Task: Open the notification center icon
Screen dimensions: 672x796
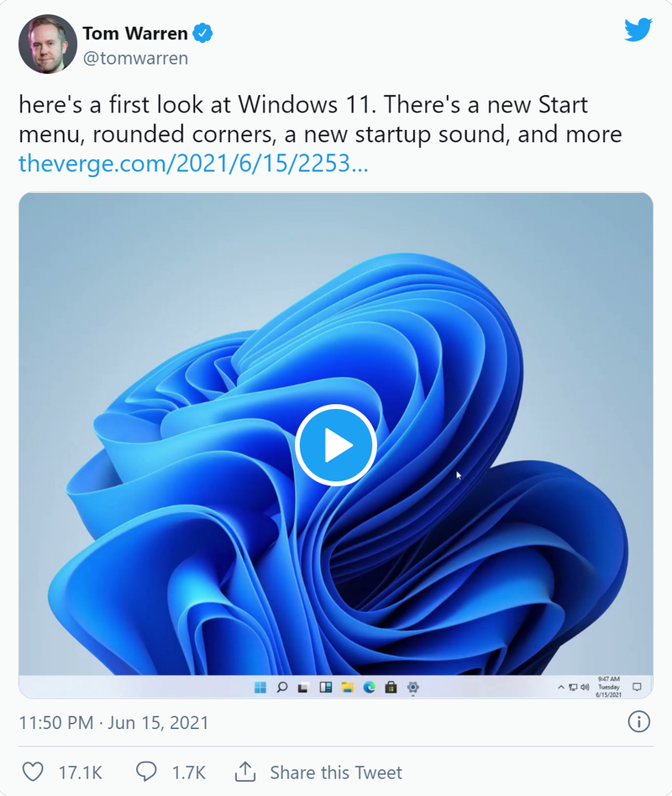Action: [637, 687]
